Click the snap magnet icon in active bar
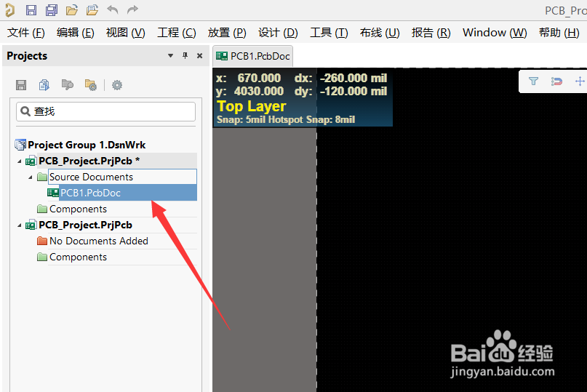Image resolution: width=587 pixels, height=392 pixels. (556, 81)
